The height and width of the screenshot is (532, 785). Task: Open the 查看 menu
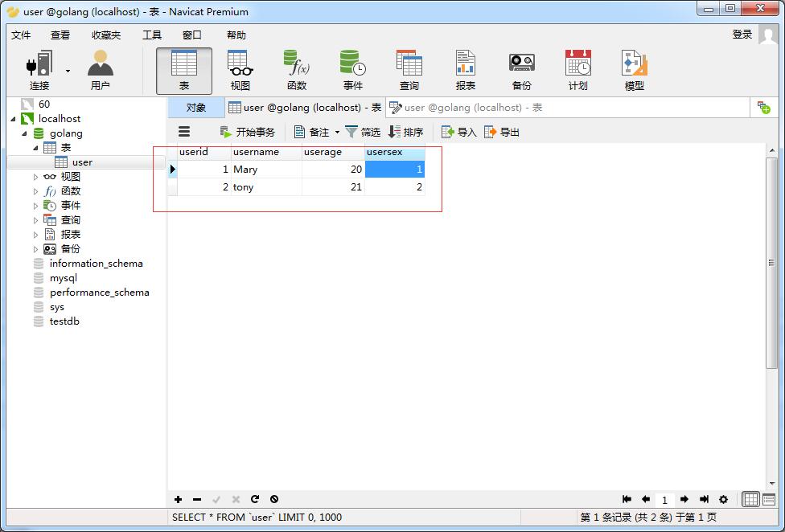pos(60,35)
